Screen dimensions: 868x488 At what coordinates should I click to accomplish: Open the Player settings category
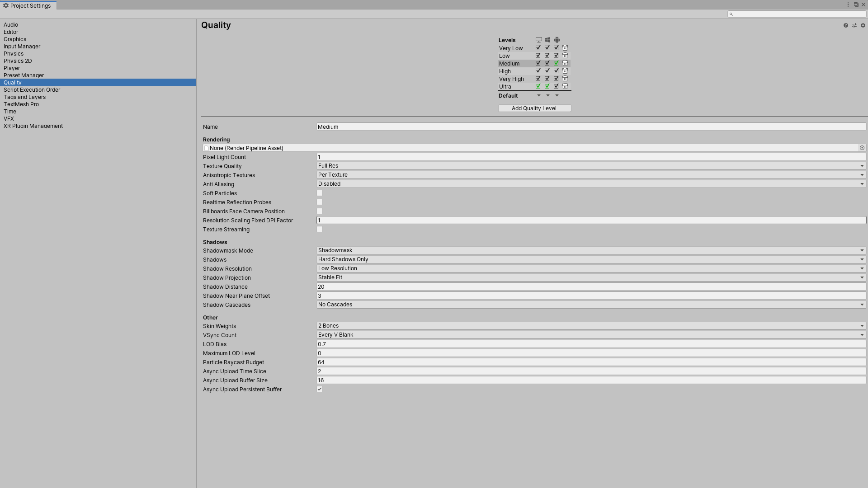click(12, 68)
